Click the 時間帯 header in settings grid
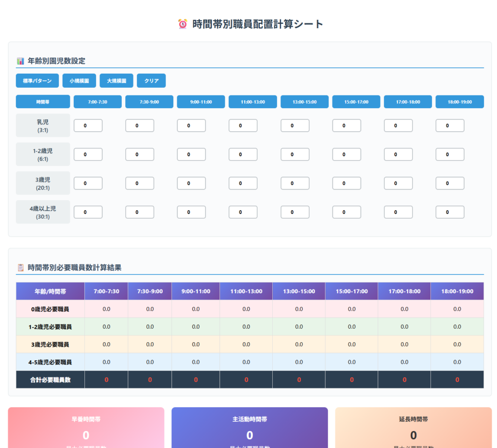The height and width of the screenshot is (448, 497). pyautogui.click(x=43, y=102)
